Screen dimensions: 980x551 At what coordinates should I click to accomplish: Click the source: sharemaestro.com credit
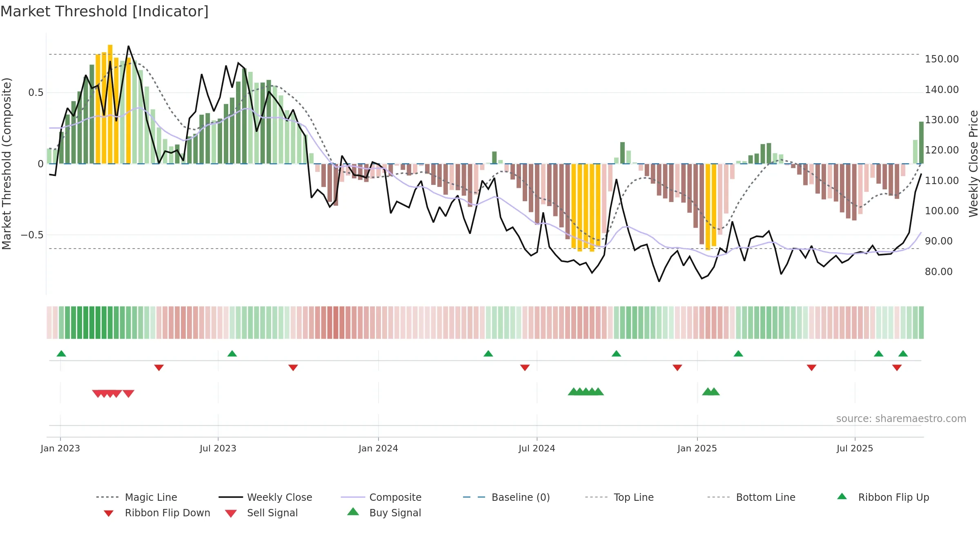click(x=901, y=419)
